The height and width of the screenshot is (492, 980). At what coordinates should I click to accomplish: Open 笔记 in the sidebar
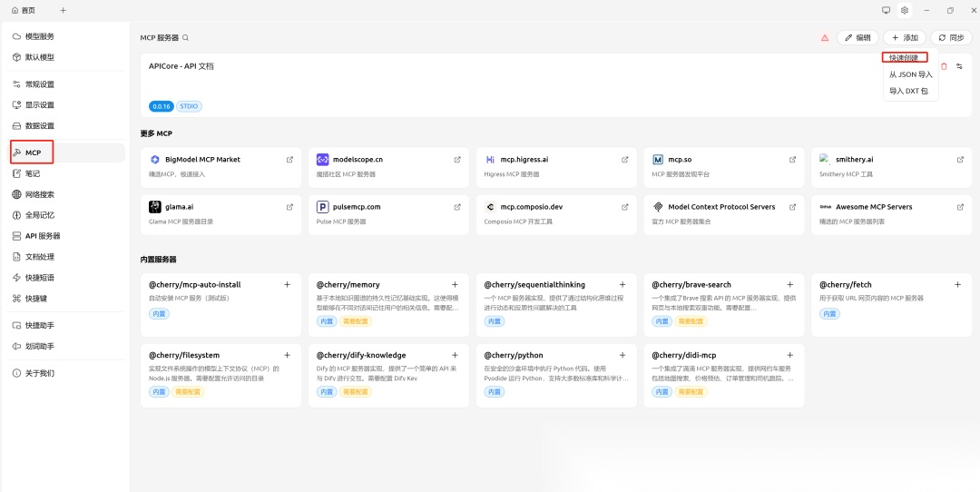pos(66,173)
